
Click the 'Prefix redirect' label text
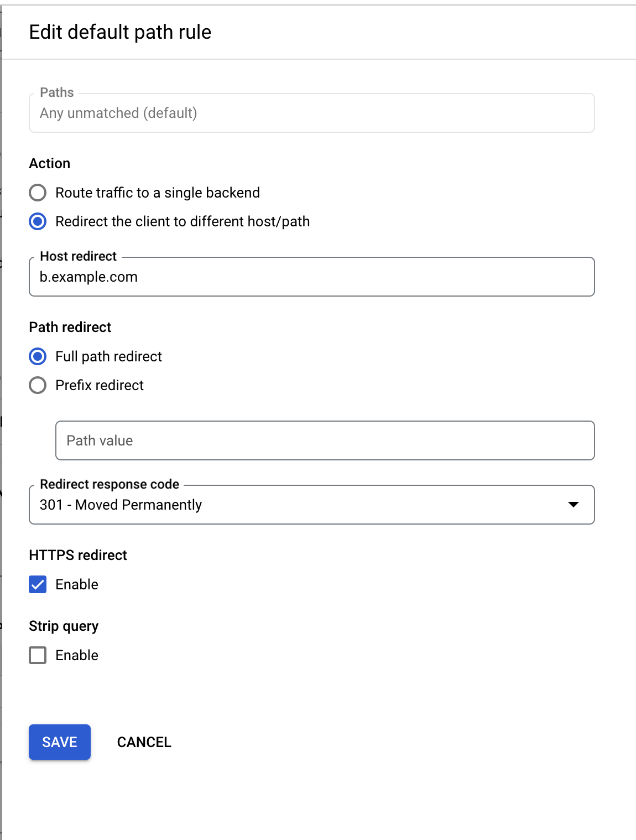100,385
